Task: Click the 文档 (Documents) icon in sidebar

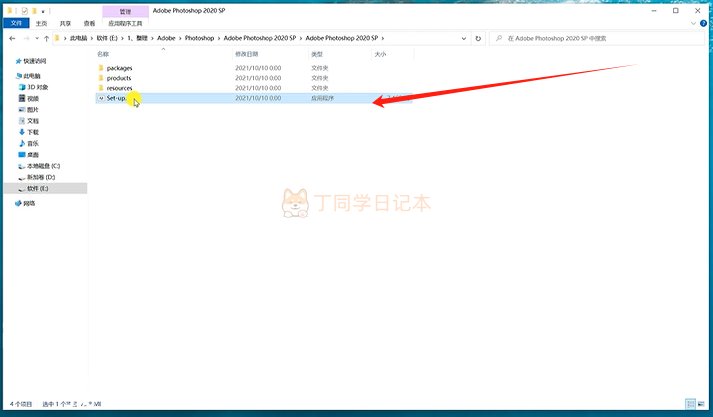Action: [x=22, y=121]
